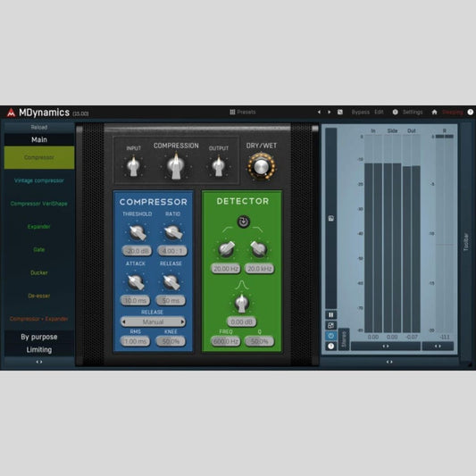Open the Toolbar vertical strip
This screenshot has height=476, width=476.
pos(466,242)
